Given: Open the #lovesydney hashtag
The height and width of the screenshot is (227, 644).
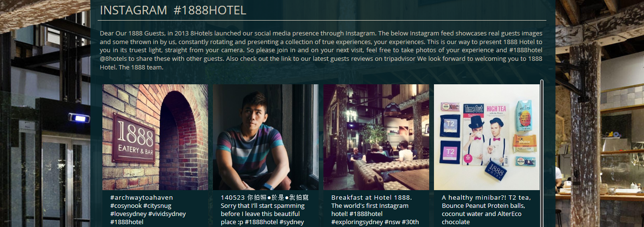Looking at the screenshot, I should click(x=128, y=214).
